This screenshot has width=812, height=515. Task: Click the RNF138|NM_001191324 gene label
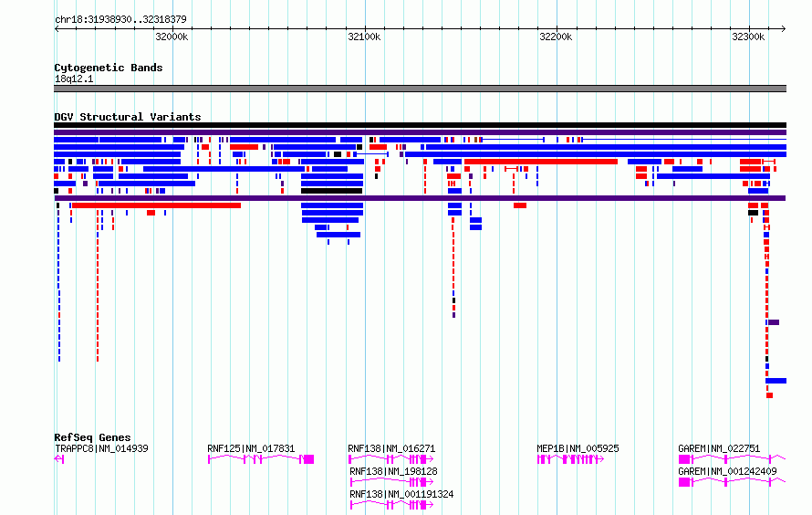[x=401, y=494]
